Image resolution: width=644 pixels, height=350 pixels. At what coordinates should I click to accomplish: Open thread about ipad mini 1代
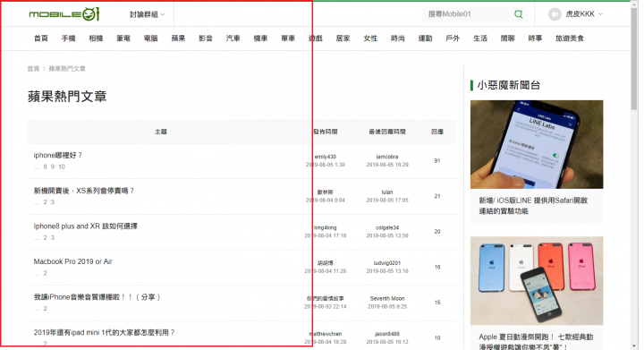(105, 332)
